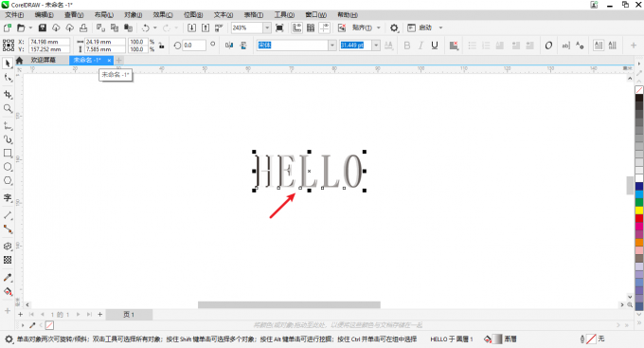Select the Artistic Media tool
Image resolution: width=644 pixels, height=348 pixels.
click(x=8, y=139)
